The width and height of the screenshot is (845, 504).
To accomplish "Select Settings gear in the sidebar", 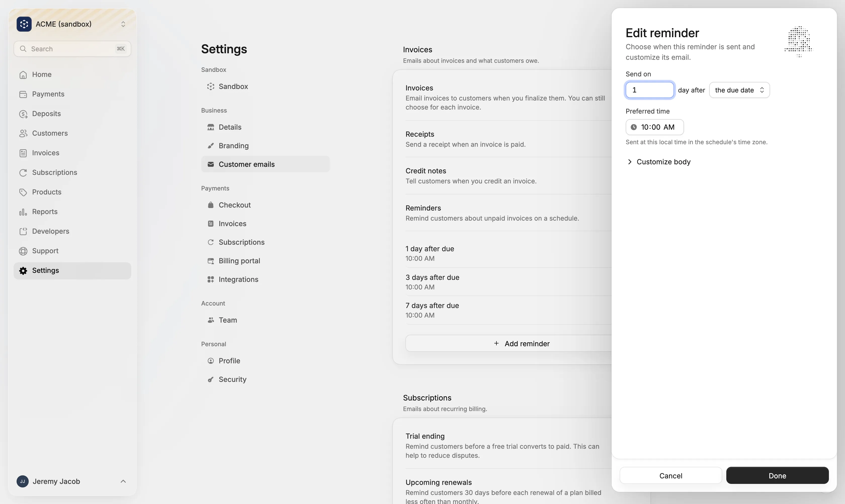I will click(x=72, y=271).
